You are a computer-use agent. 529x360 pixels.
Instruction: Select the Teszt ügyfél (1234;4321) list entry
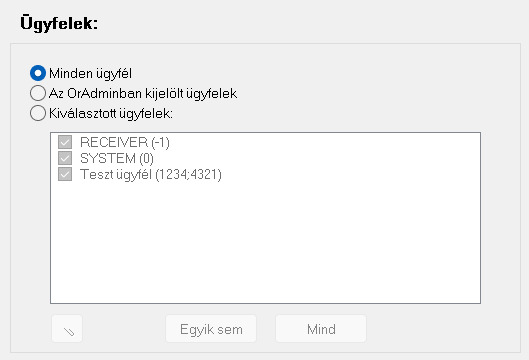pyautogui.click(x=151, y=175)
